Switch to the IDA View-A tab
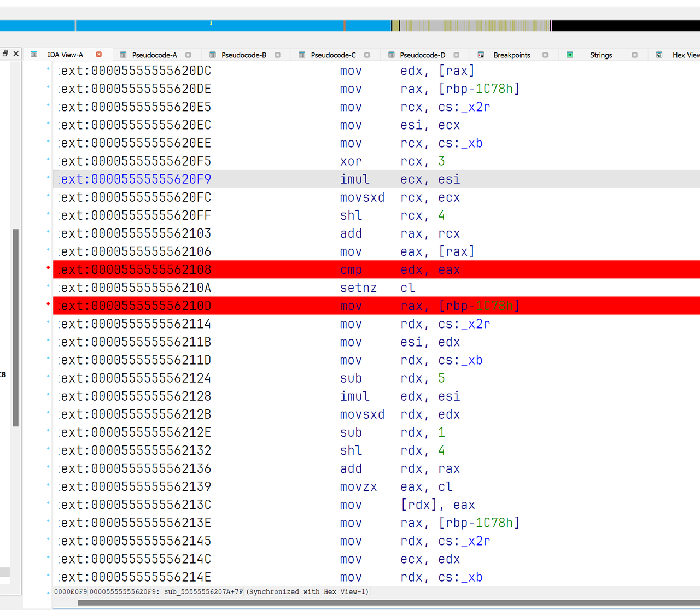This screenshot has height=610, width=700. (65, 55)
